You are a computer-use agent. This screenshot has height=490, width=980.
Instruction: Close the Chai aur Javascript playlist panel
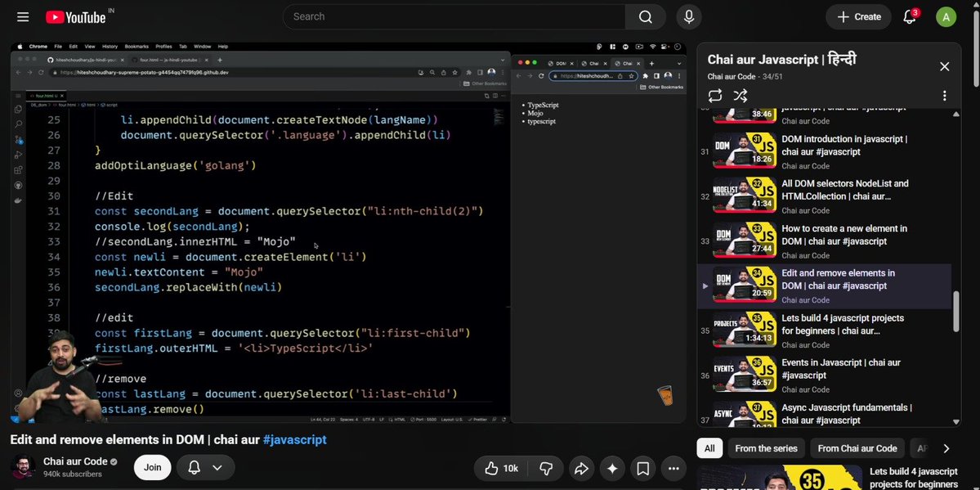944,66
